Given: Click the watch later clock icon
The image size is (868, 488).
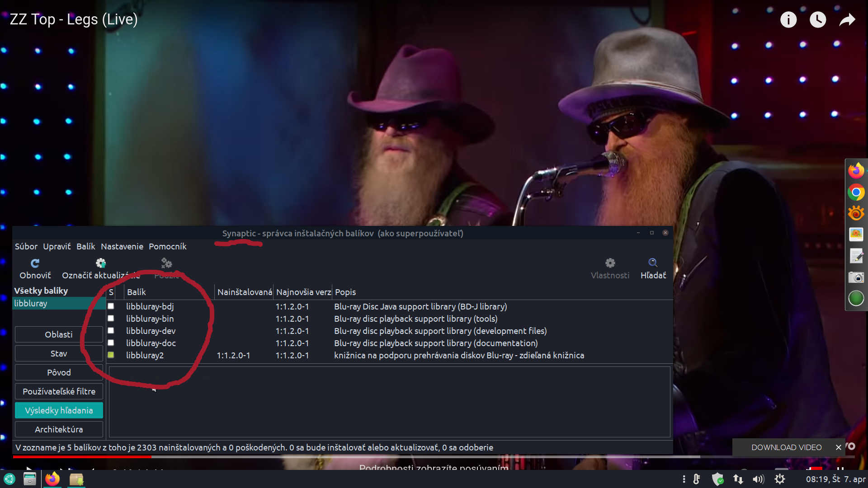Looking at the screenshot, I should click(817, 19).
